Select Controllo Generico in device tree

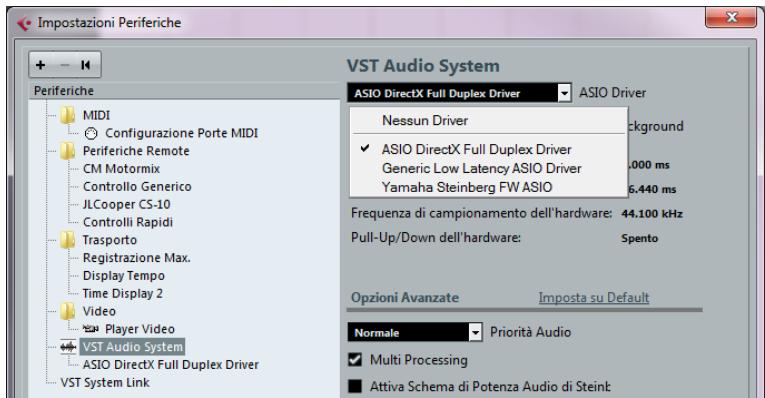137,186
